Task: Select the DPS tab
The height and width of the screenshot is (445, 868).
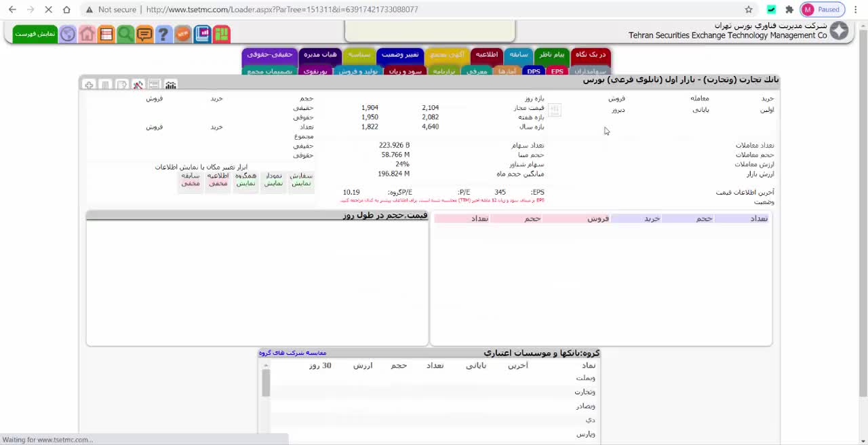Action: (x=534, y=71)
